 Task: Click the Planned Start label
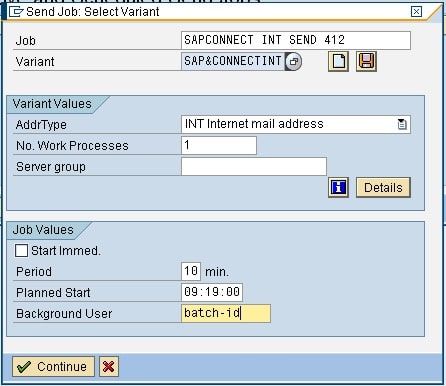tap(53, 293)
